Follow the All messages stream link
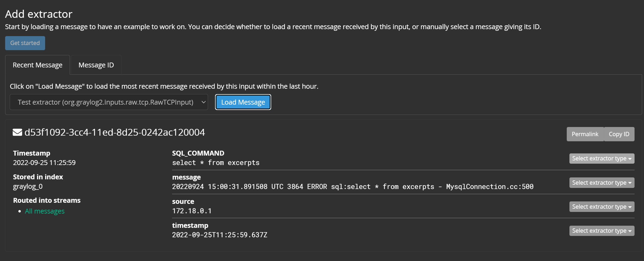644x261 pixels. coord(45,211)
